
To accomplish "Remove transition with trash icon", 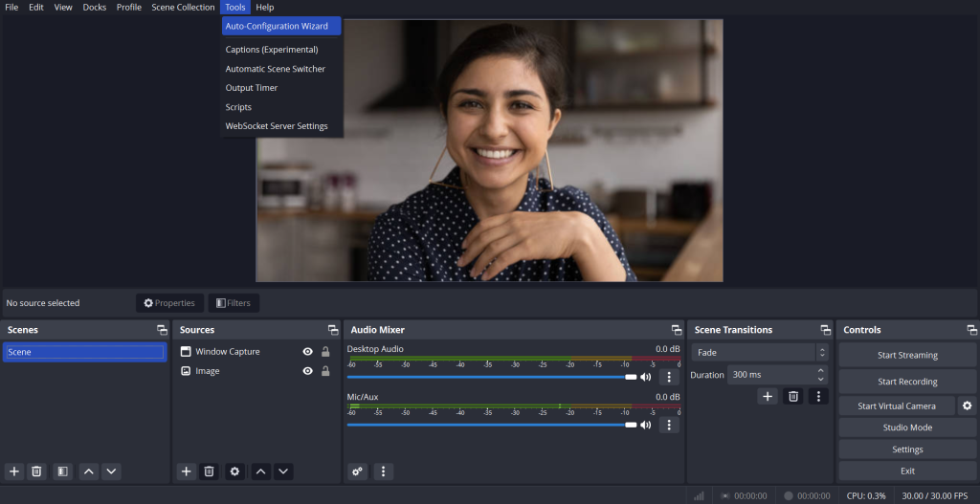I will (793, 397).
